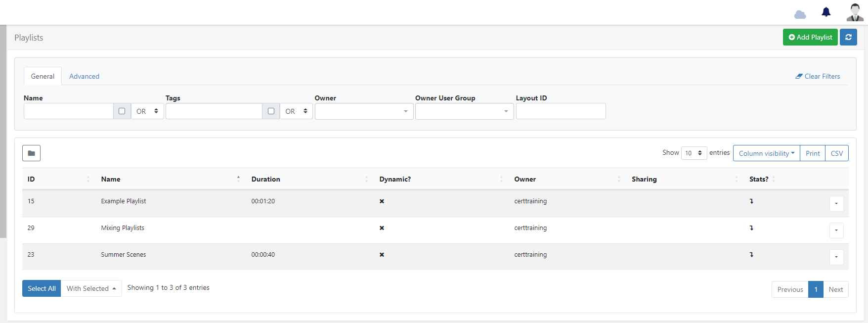Click the Clear Filters eraser link

pos(818,76)
